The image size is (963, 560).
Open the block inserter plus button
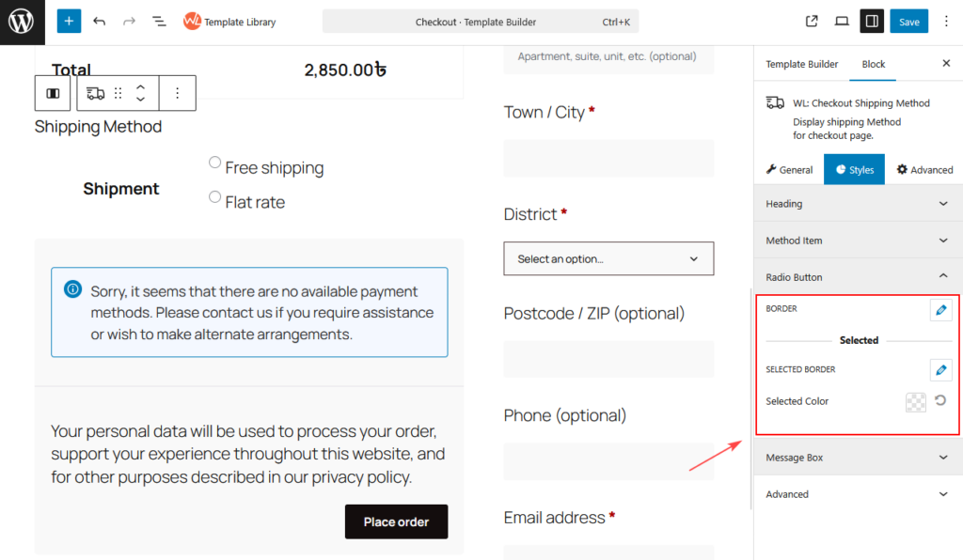point(69,21)
